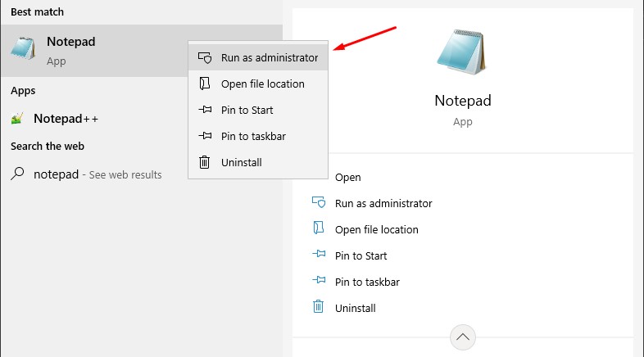Click the search magnifier icon beside notepad
Viewport: 644px width, 357px height.
[17, 174]
